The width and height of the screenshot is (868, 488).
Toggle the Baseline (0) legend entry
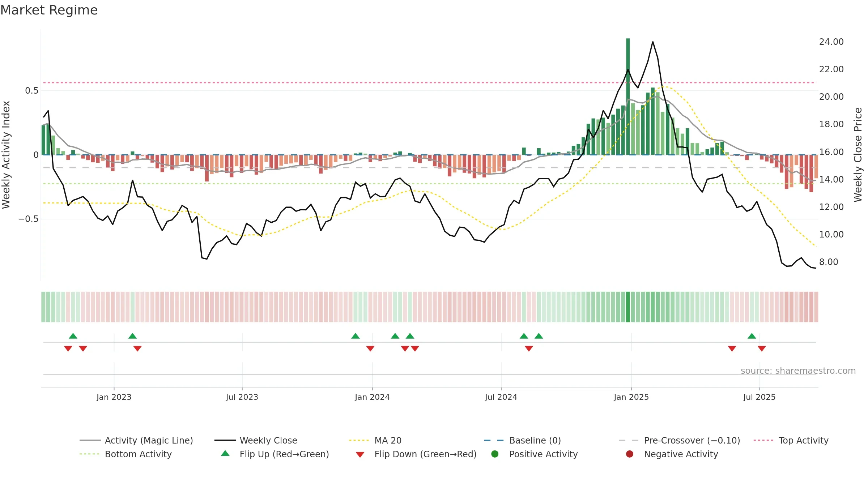522,440
